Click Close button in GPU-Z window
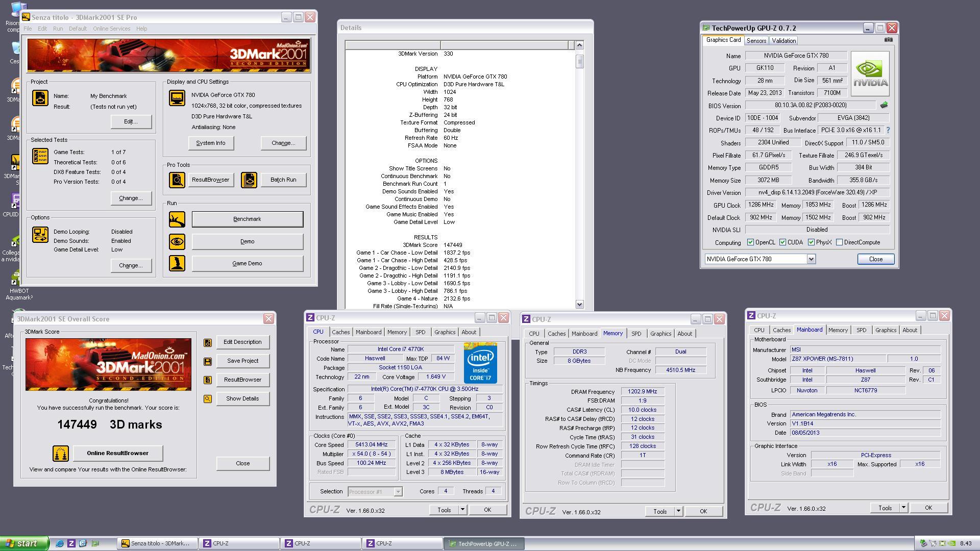The image size is (980, 551). (x=876, y=259)
